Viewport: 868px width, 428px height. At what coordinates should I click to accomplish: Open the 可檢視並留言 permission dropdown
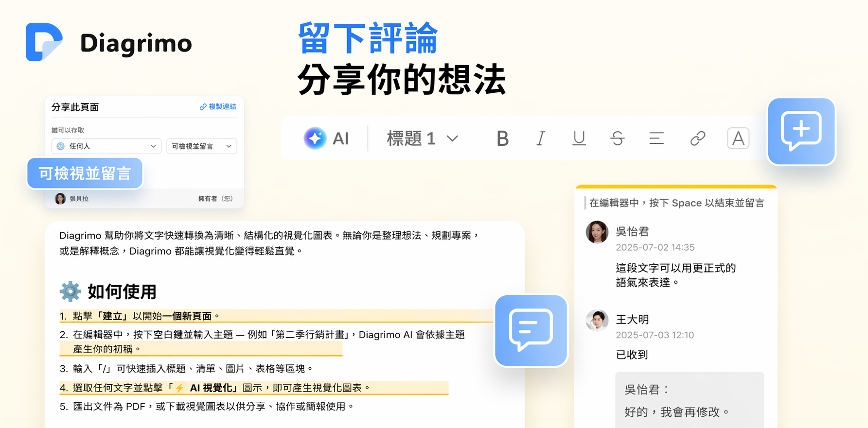(x=202, y=146)
